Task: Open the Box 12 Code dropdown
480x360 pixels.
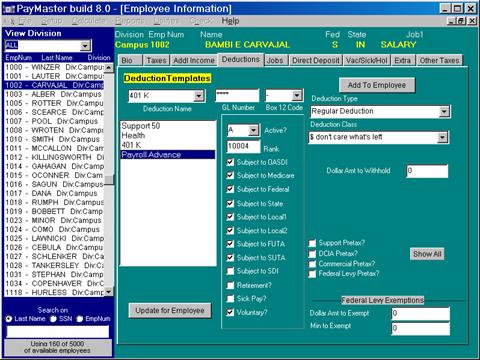Action: 296,96
